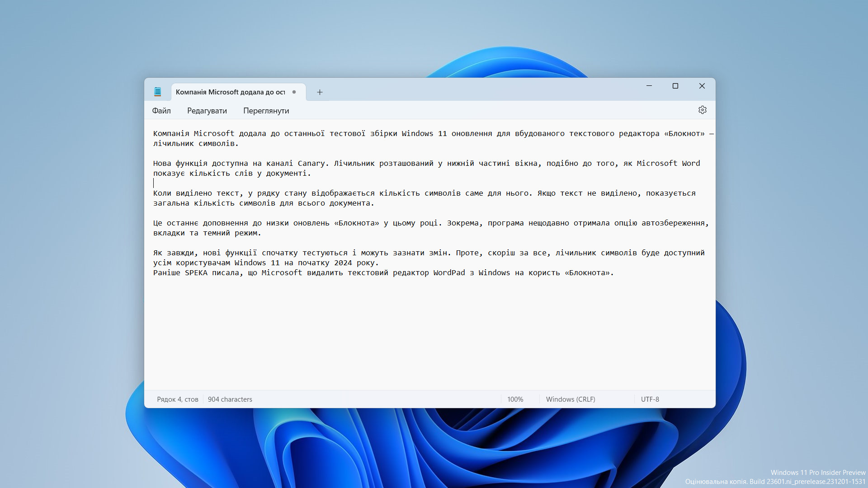Screen dimensions: 868x488
Task: Click the 904 characters counter
Action: click(230, 399)
